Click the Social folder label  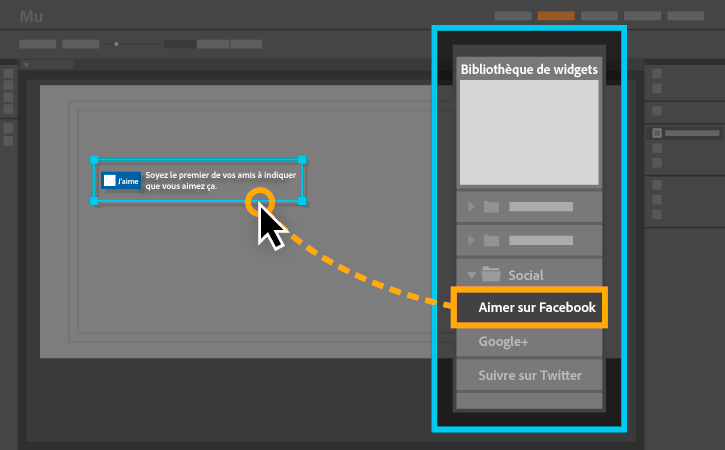(x=526, y=275)
